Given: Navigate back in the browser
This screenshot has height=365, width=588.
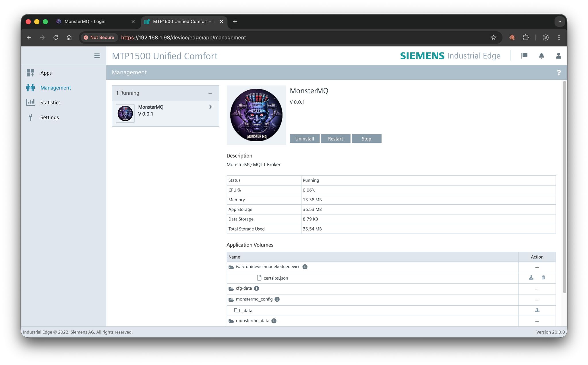Looking at the screenshot, I should coord(29,38).
